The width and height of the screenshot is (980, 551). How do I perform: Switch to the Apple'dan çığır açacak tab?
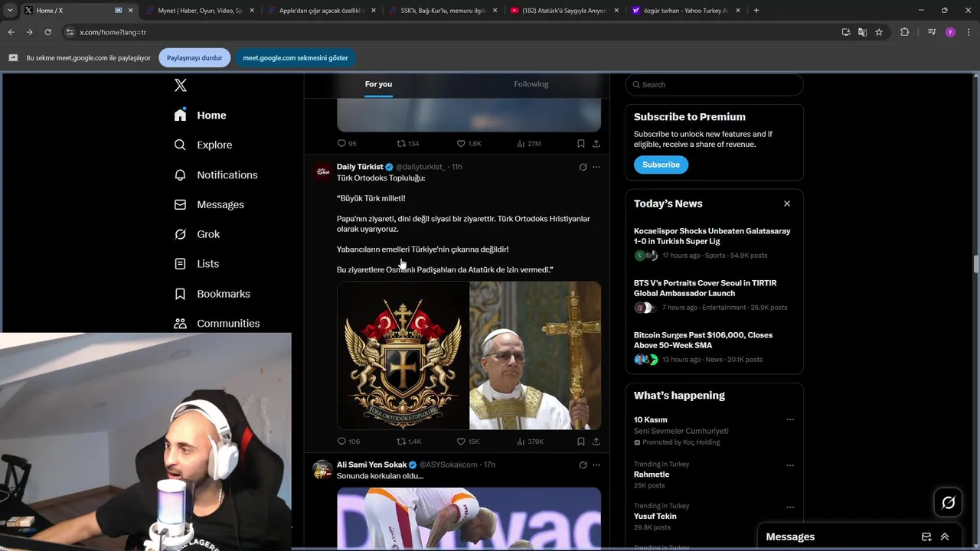click(x=321, y=11)
